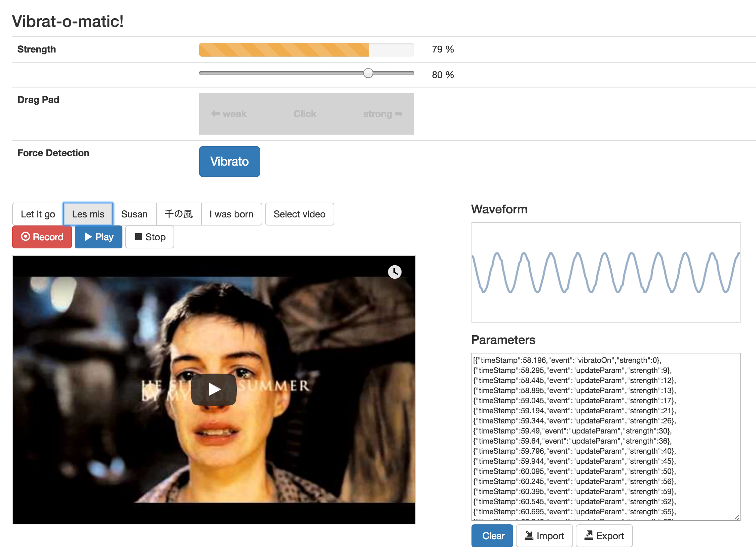Click the '79 %' strength value
The image size is (756, 554).
click(443, 49)
